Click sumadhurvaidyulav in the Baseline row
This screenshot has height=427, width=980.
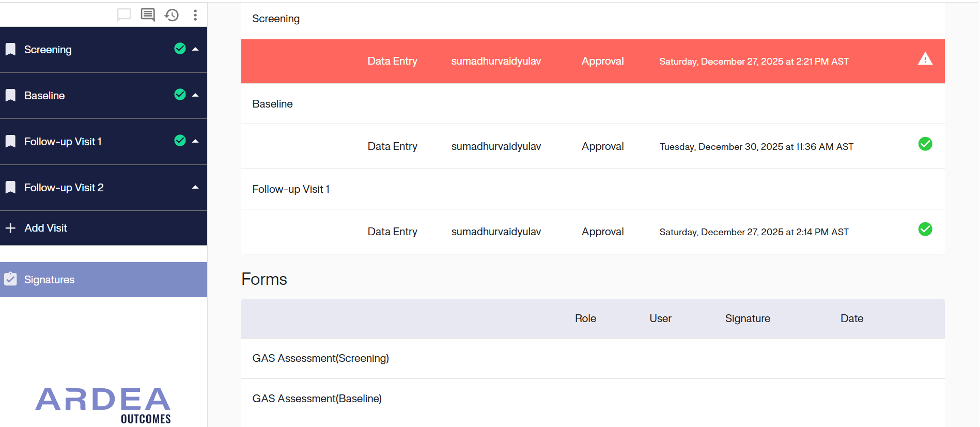[496, 146]
